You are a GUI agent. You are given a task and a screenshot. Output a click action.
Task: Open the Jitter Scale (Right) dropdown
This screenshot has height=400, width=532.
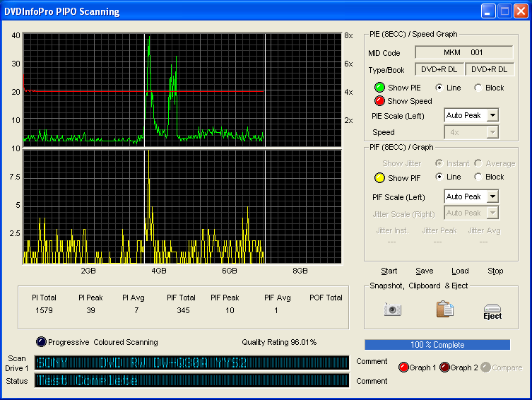(x=492, y=213)
